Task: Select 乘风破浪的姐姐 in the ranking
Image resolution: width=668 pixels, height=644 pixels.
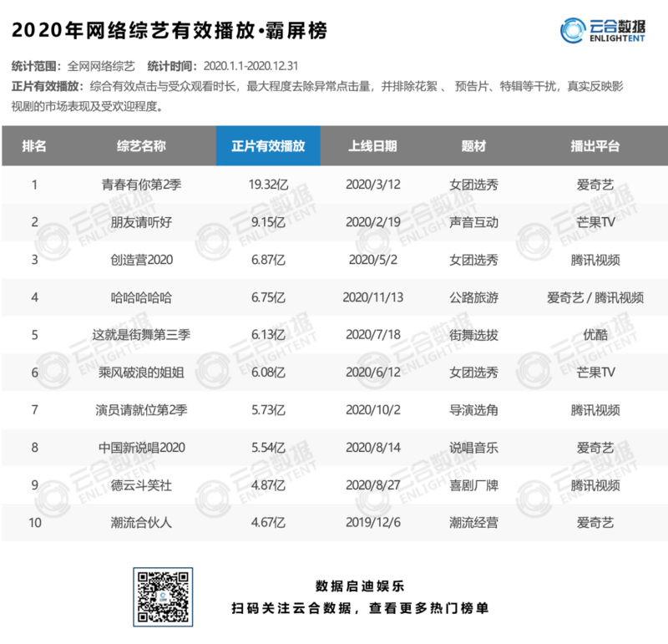Action: pos(141,373)
